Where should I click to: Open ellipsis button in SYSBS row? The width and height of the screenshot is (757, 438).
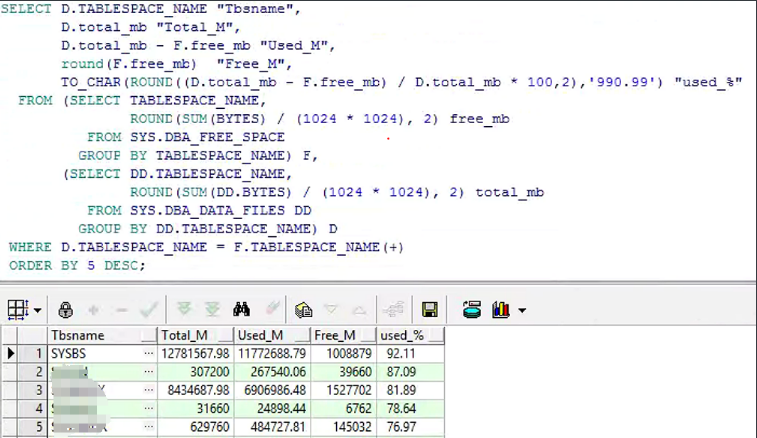pyautogui.click(x=149, y=353)
